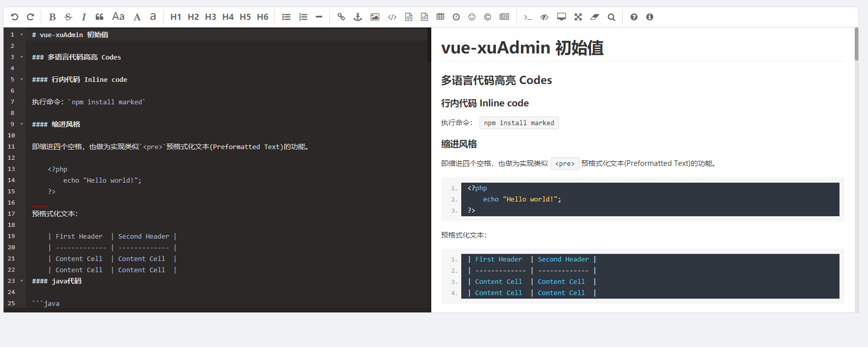Open the about info dialog

[650, 17]
